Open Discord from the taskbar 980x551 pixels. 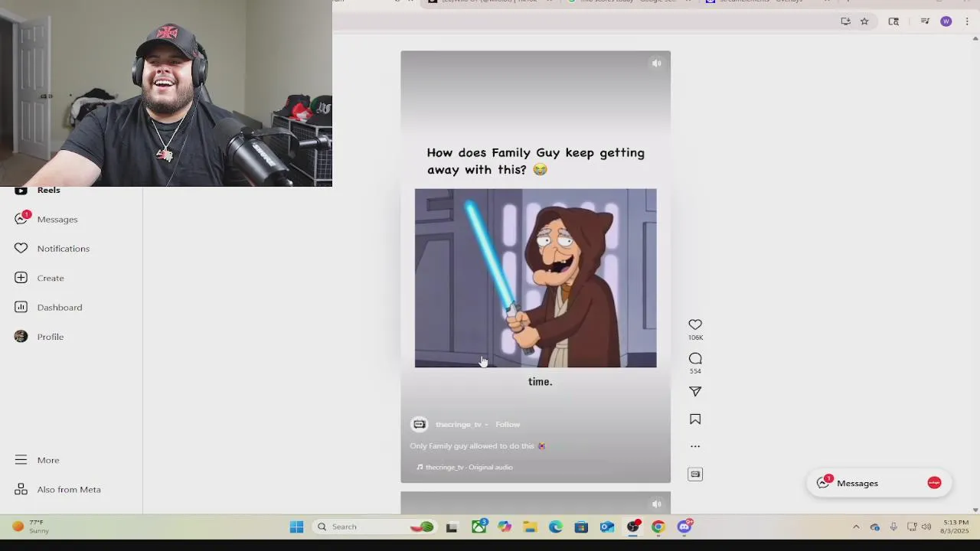point(684,527)
